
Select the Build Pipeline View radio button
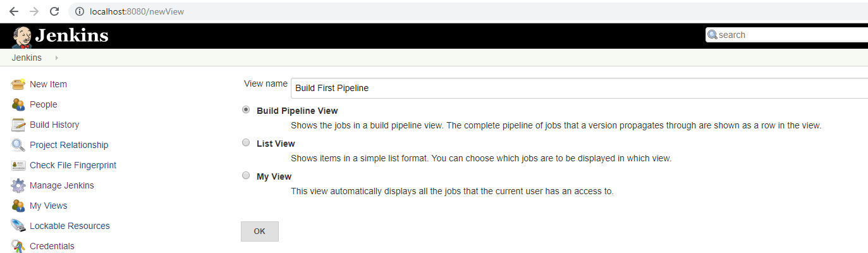point(246,109)
